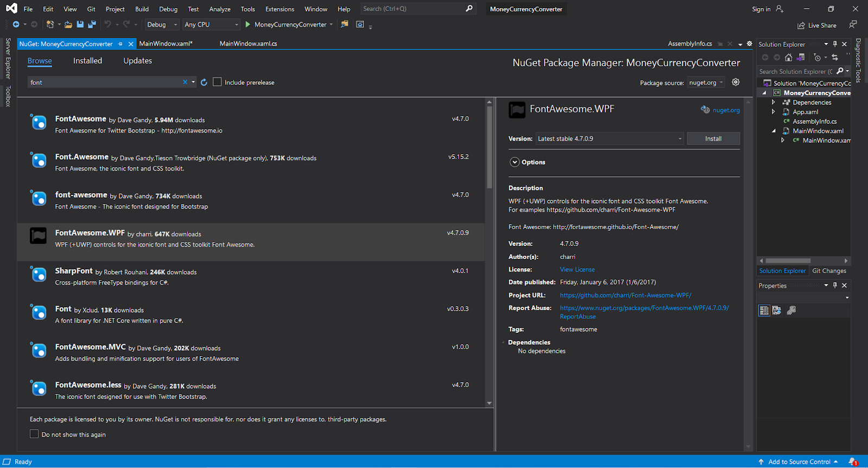The width and height of the screenshot is (868, 468).
Task: Check 'Do not show this again'
Action: pyautogui.click(x=34, y=434)
